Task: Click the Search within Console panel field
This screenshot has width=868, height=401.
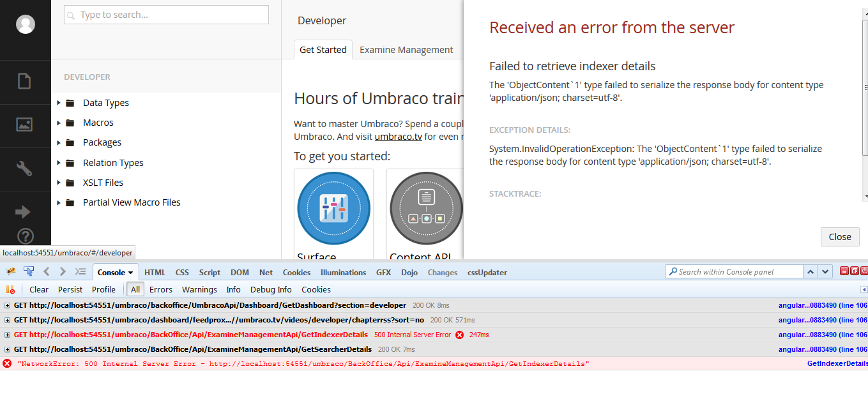Action: 734,271
